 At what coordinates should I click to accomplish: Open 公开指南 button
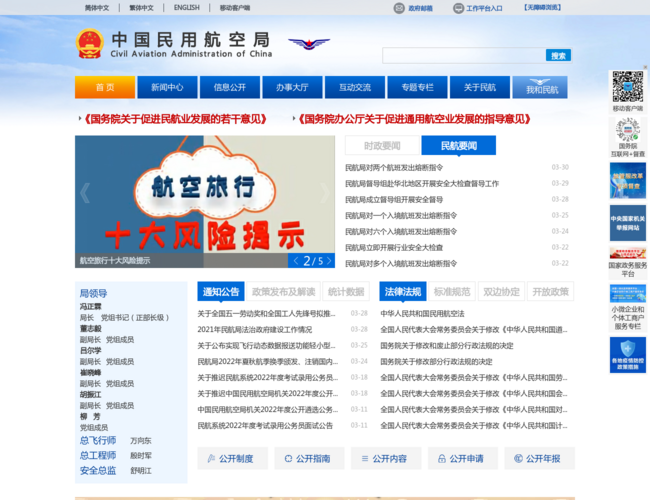[309, 458]
